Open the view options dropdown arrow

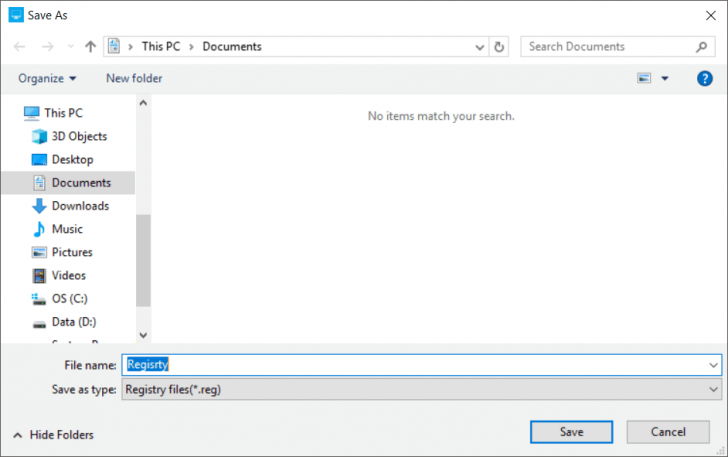[665, 78]
